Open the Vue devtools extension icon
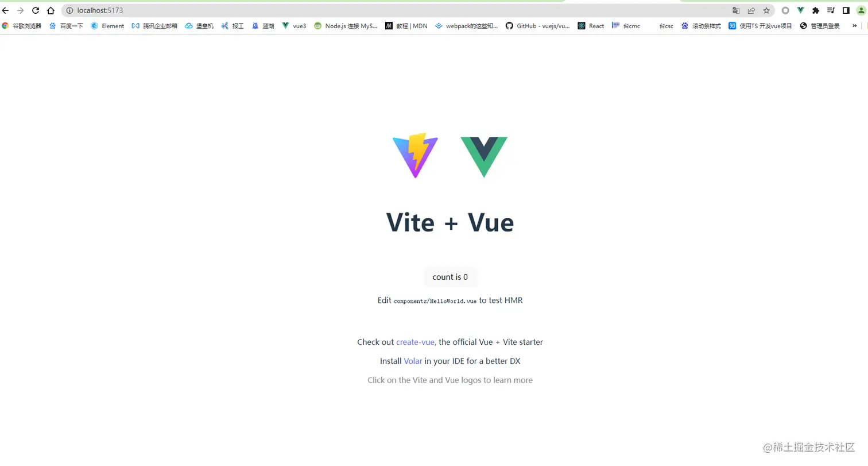This screenshot has width=868, height=466. pyautogui.click(x=800, y=10)
